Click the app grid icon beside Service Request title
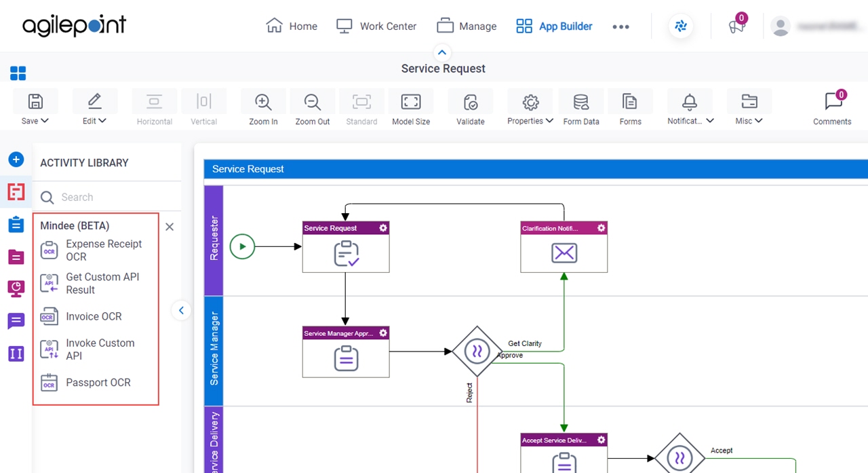Viewport: 868px width, 473px height. click(x=18, y=73)
